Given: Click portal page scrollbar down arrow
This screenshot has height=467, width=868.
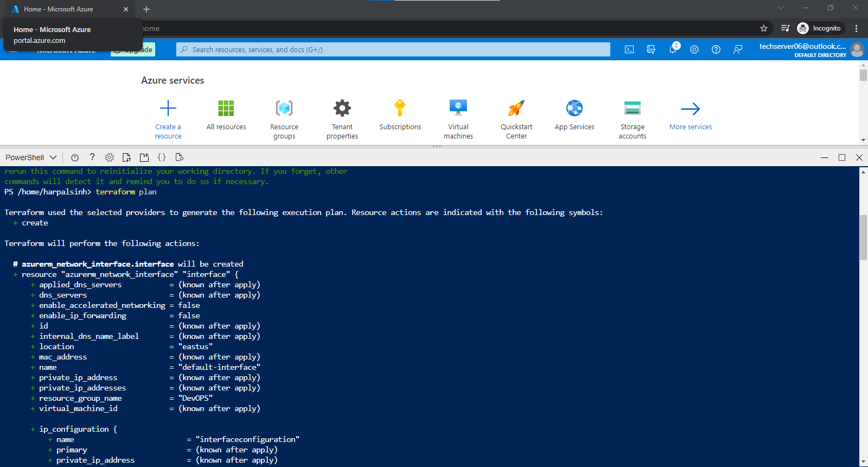Looking at the screenshot, I should click(x=863, y=140).
